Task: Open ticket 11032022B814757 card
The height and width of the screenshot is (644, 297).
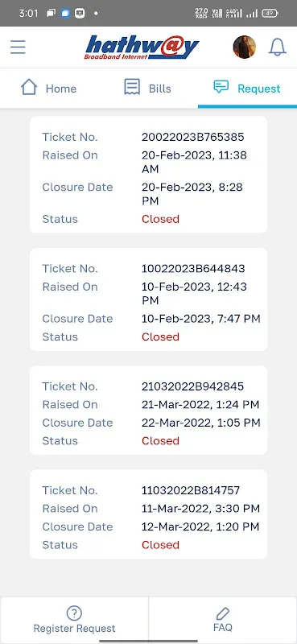Action: click(148, 514)
